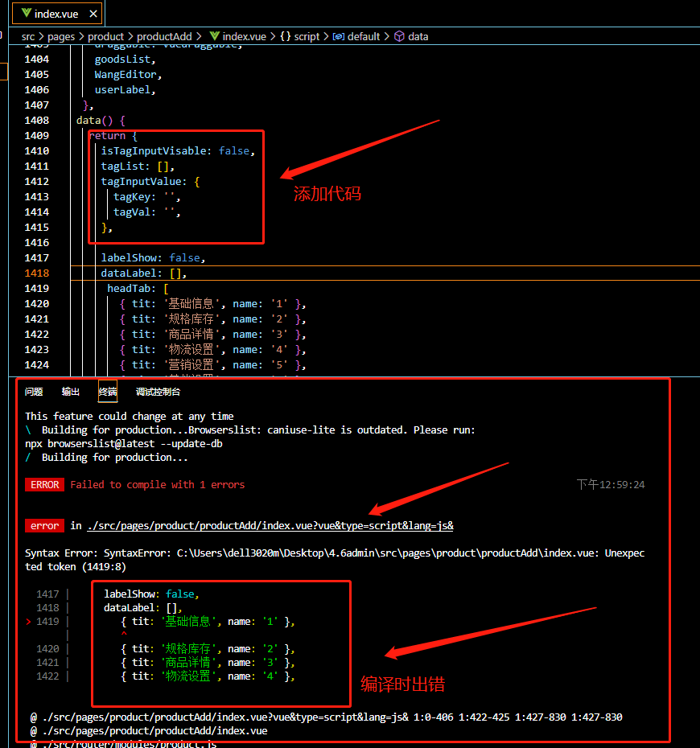Click the curly braces script symbol icon
Image resolution: width=700 pixels, height=748 pixels.
285,36
